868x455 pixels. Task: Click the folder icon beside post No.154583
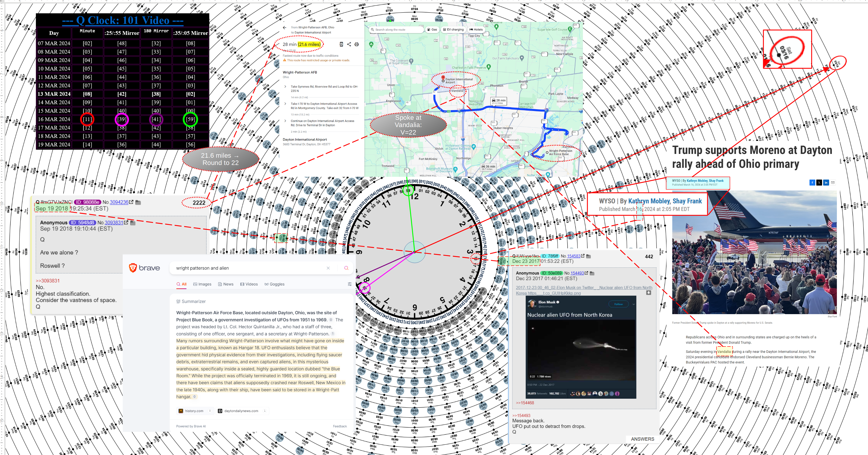click(x=588, y=256)
